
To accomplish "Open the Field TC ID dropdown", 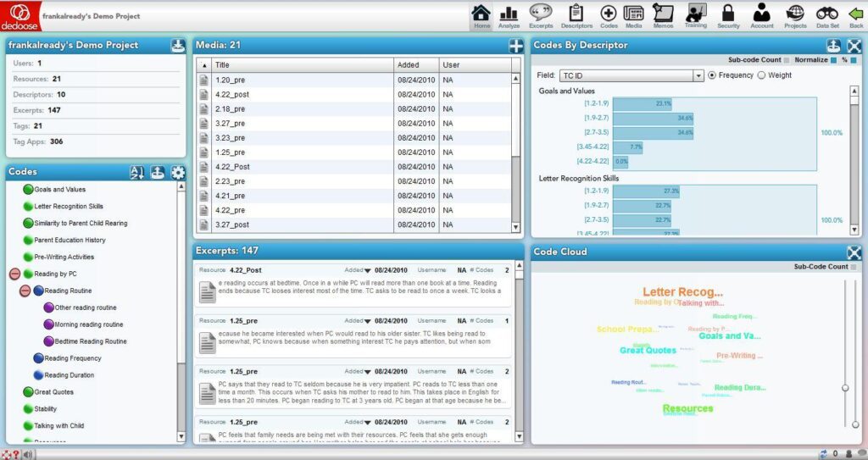I will pyautogui.click(x=632, y=76).
